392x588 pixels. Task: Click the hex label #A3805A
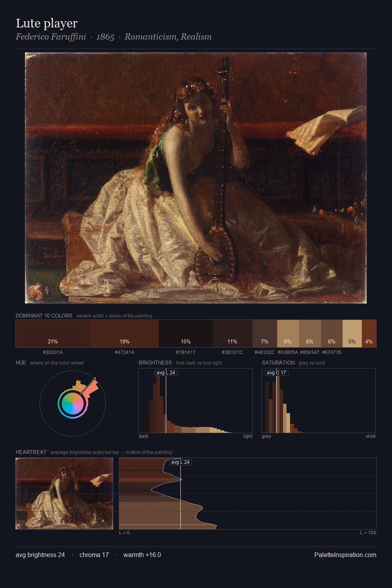[288, 352]
